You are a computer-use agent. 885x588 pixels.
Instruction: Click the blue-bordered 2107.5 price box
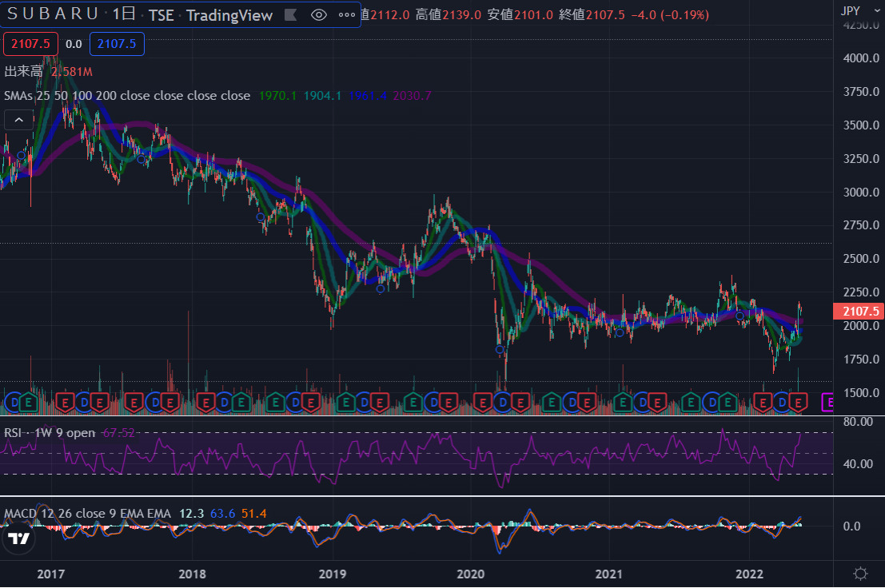click(117, 44)
